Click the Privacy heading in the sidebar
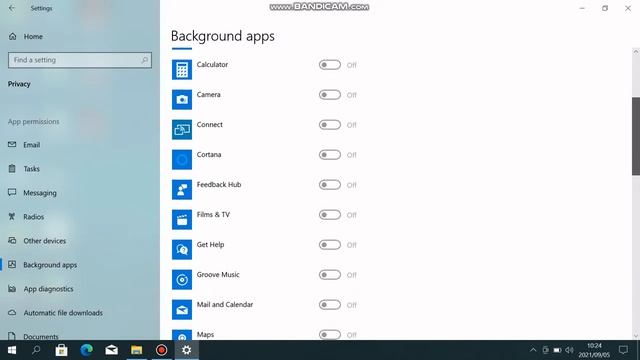This screenshot has height=360, width=640. tap(19, 84)
